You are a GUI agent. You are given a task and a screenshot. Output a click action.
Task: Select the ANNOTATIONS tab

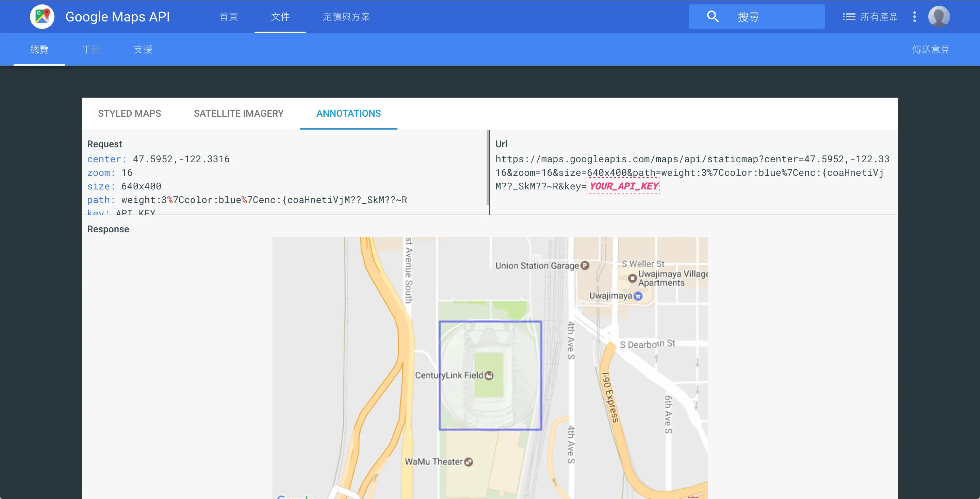click(x=348, y=113)
